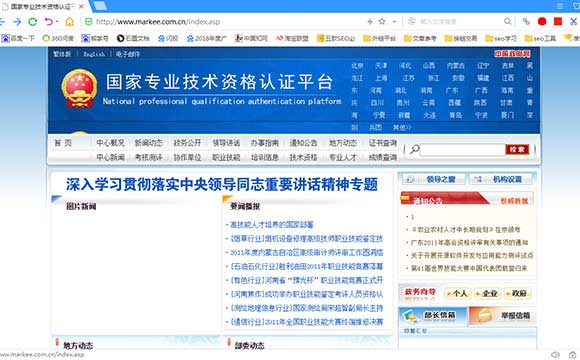The height and width of the screenshot is (360, 580).
Task: Click the link-chain extension icon in toolbar
Action: (x=526, y=21)
